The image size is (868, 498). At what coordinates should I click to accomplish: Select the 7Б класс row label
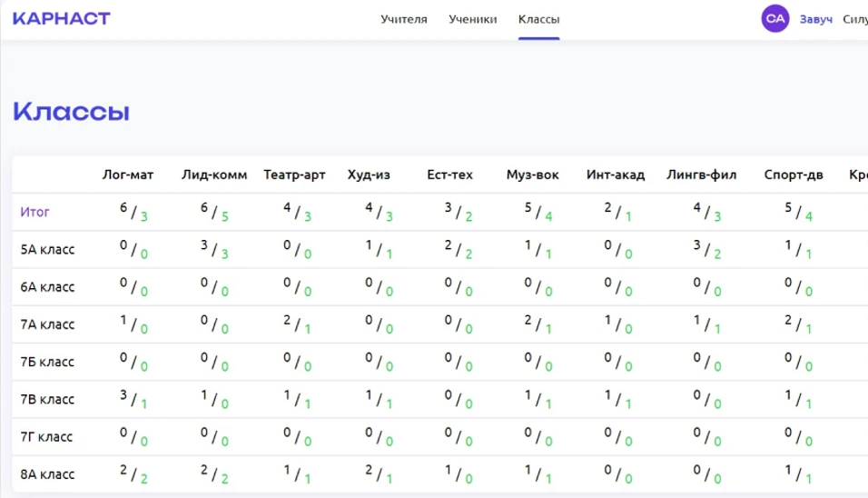(47, 362)
